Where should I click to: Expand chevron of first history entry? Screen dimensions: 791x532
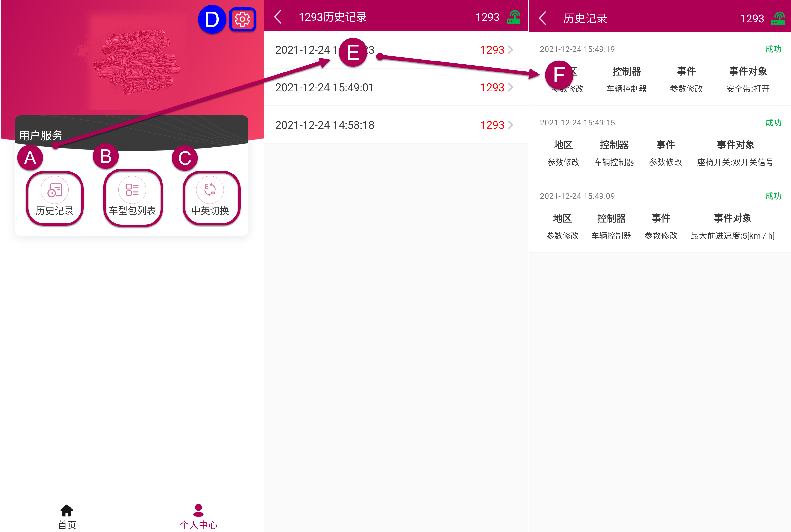coord(511,50)
